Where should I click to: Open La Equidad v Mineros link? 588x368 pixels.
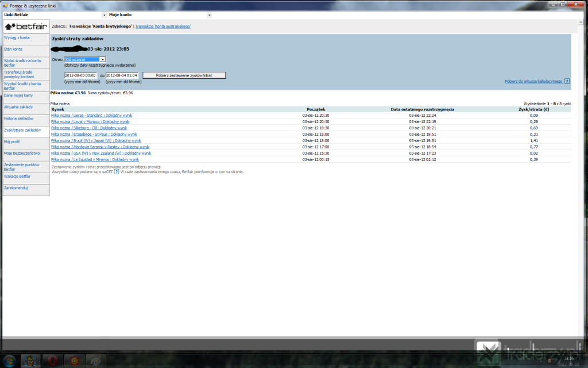95,160
